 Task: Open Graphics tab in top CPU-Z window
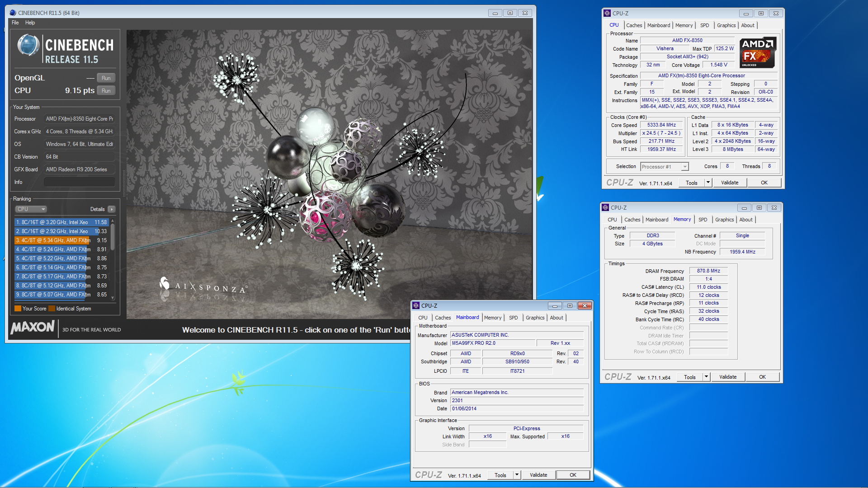(726, 25)
